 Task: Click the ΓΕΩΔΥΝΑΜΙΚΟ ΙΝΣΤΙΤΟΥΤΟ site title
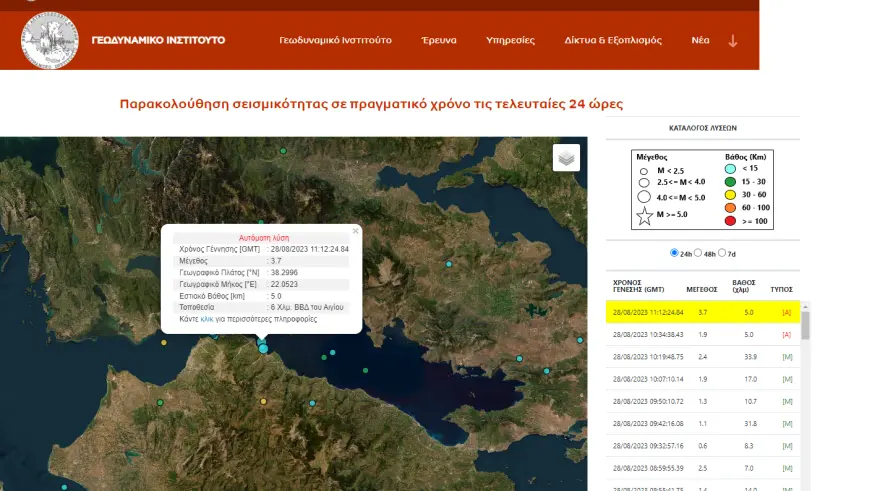(158, 41)
